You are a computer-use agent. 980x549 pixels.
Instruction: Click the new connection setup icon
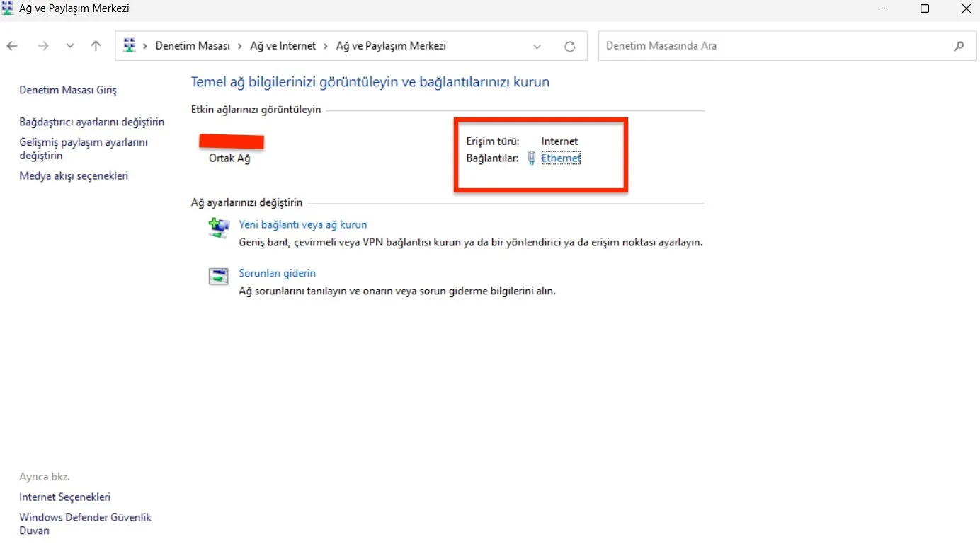(x=219, y=227)
